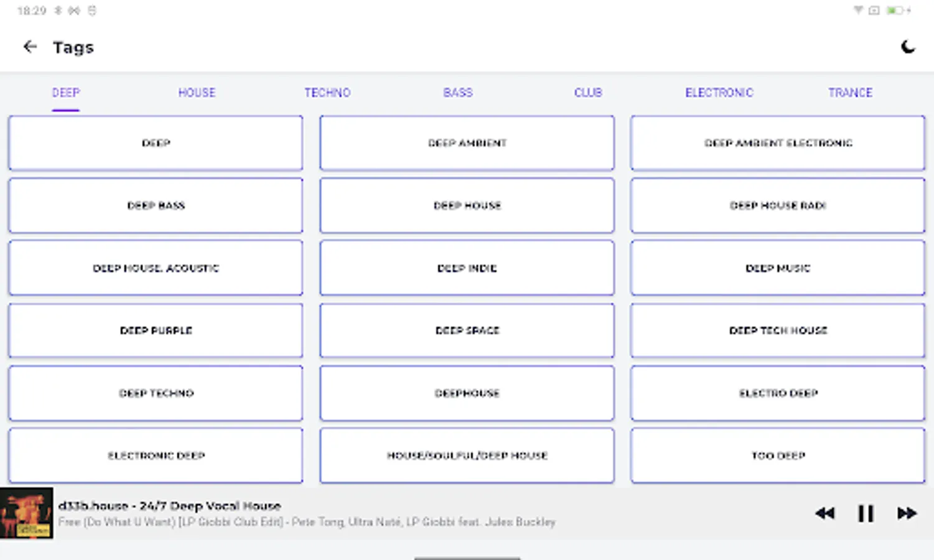The image size is (934, 560).
Task: Click the current song title text
Action: pyautogui.click(x=307, y=522)
